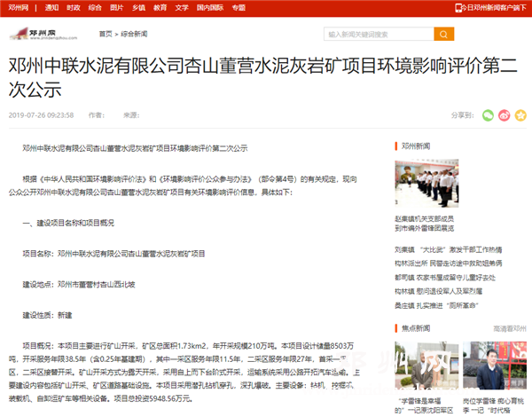Click the 邓州新闻 sidebar heading
Screen dimensions: 532x417
416,146
